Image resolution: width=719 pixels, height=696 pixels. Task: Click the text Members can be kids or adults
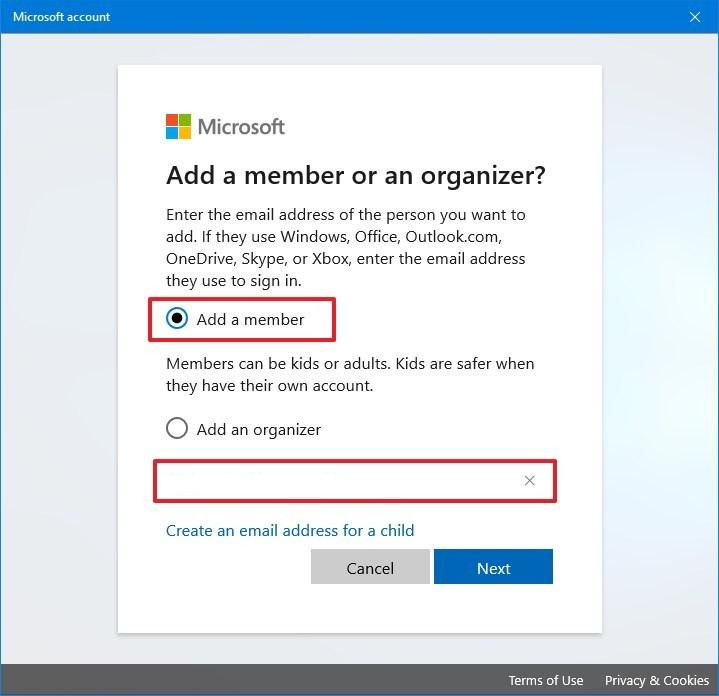point(278,364)
